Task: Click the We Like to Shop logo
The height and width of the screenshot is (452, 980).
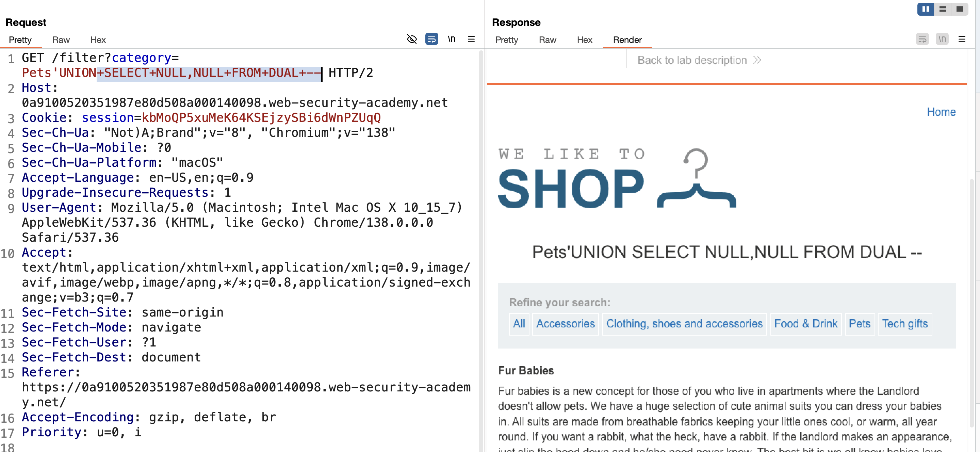Action: pos(617,178)
